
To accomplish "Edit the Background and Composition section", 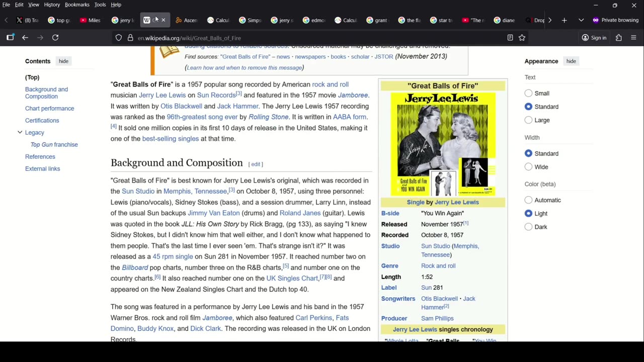I will pos(256,164).
